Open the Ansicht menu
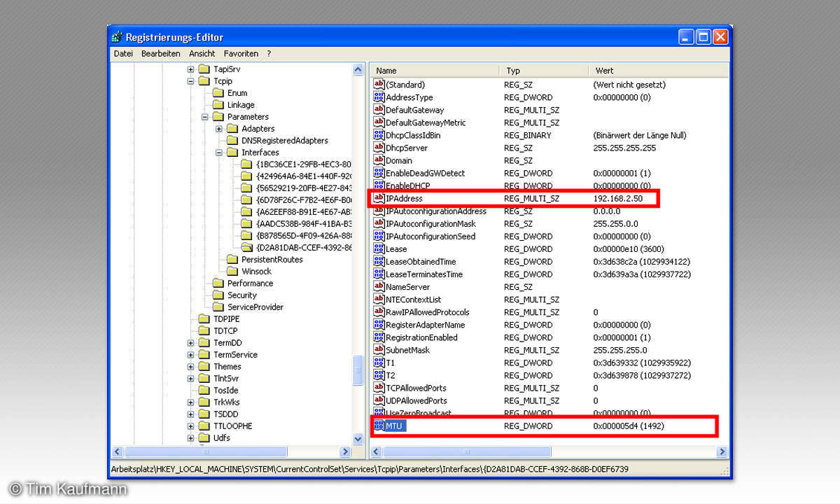The height and width of the screenshot is (504, 840). (x=202, y=53)
